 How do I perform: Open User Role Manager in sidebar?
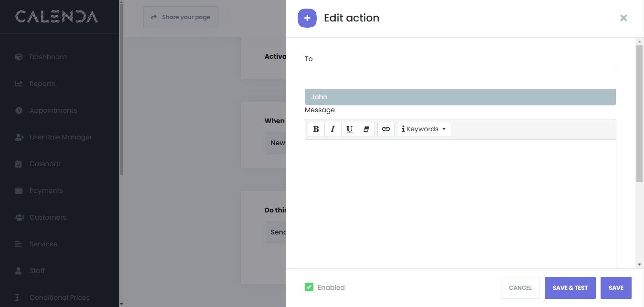61,137
